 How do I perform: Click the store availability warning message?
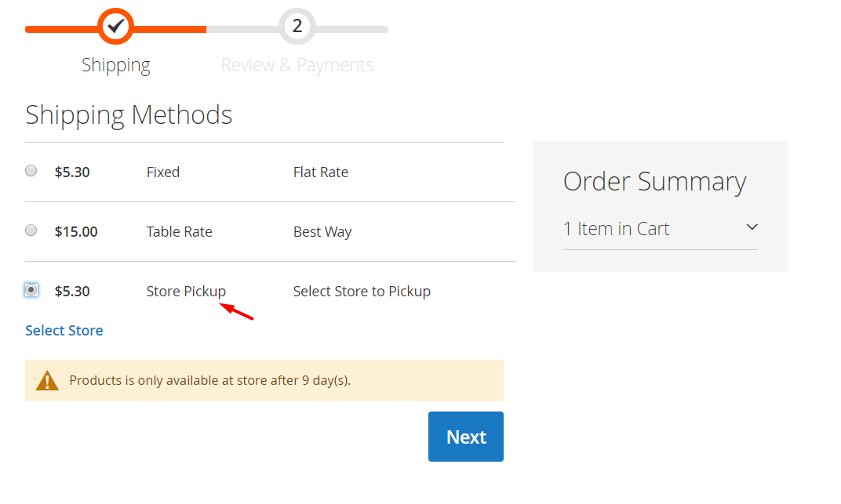click(210, 381)
